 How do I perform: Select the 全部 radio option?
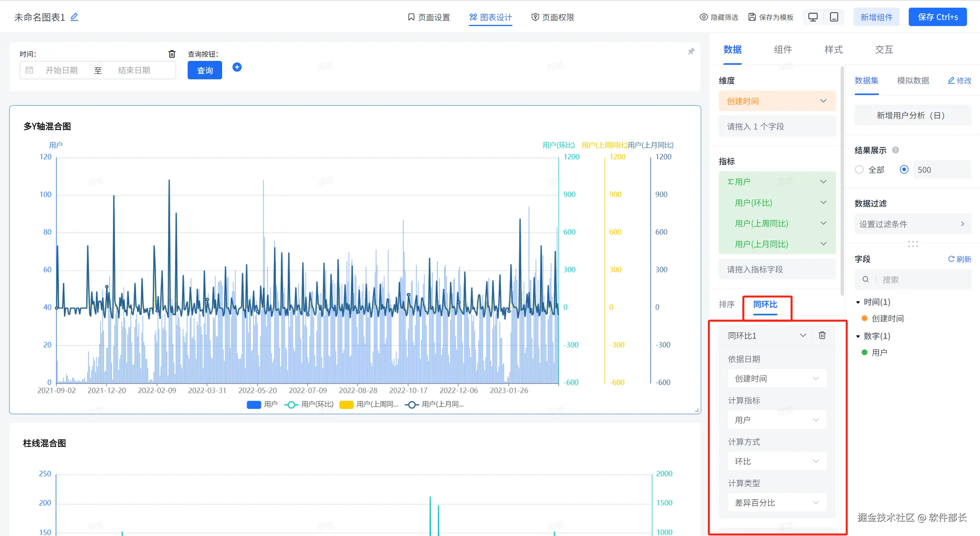click(x=859, y=170)
